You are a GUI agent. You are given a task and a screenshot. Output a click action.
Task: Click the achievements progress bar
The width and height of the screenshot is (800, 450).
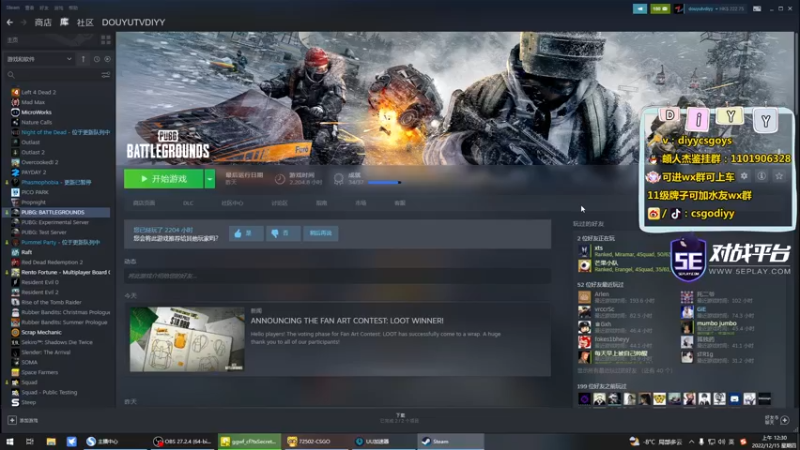(384, 182)
